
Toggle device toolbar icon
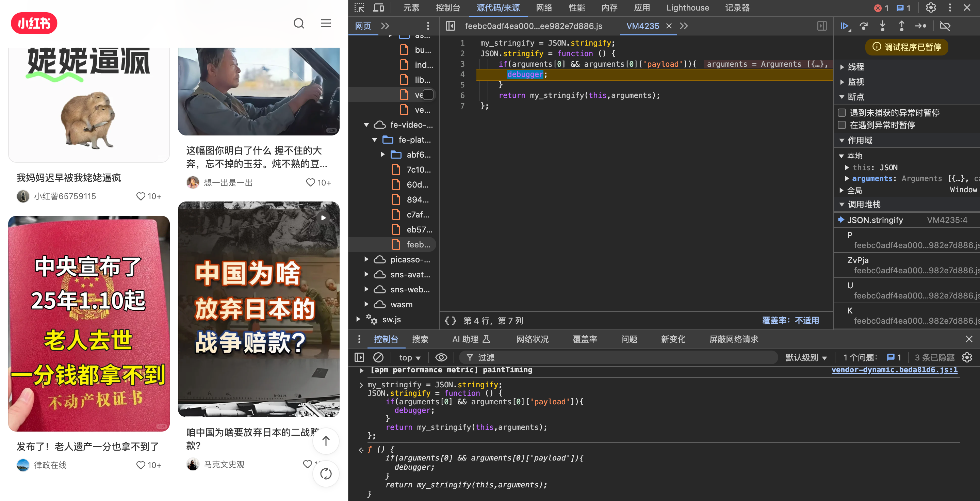tap(378, 7)
